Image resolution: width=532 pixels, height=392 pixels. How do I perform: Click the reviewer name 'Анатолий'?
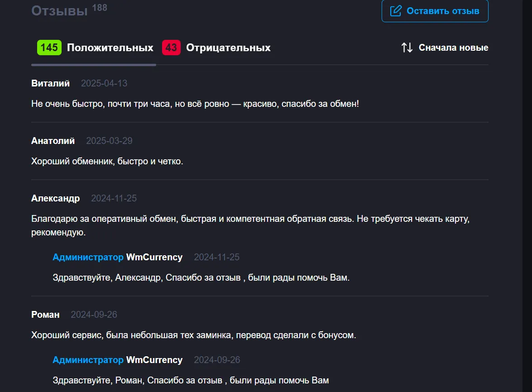[53, 141]
